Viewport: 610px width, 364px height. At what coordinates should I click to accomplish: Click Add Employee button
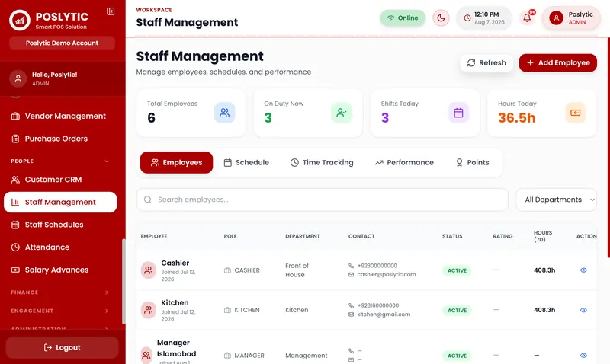558,63
